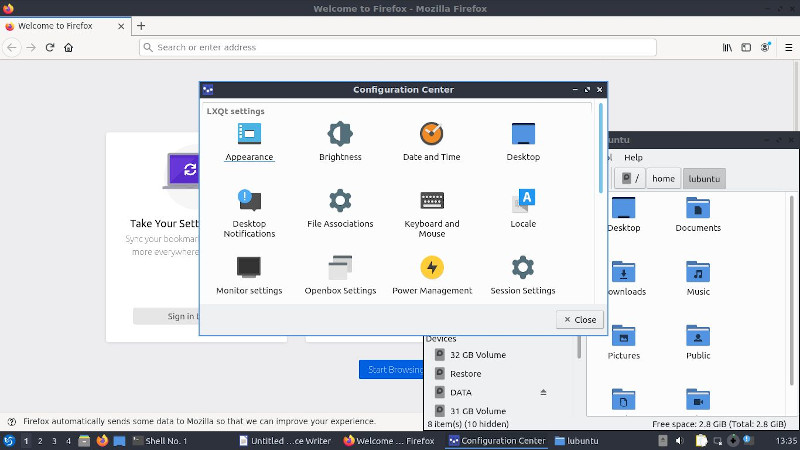Switch to virtual desktop 4
This screenshot has width=800, height=450.
[x=68, y=441]
